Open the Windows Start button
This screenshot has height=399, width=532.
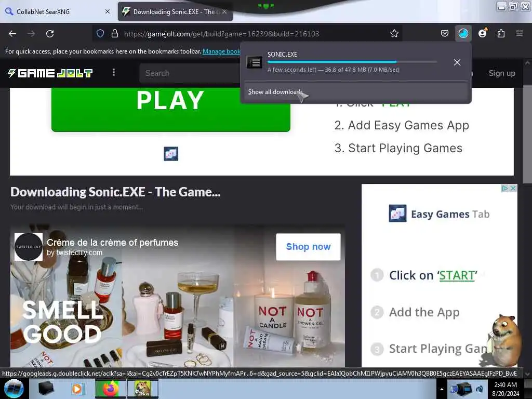14,389
